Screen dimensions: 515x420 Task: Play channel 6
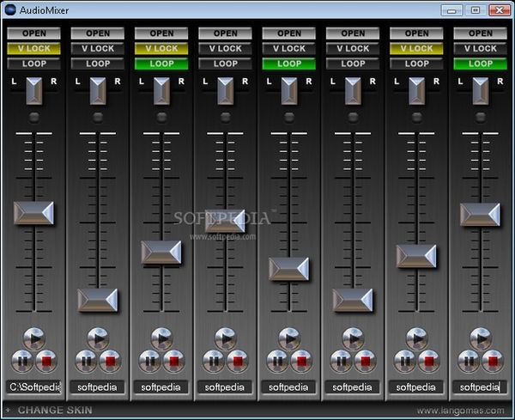tap(353, 338)
